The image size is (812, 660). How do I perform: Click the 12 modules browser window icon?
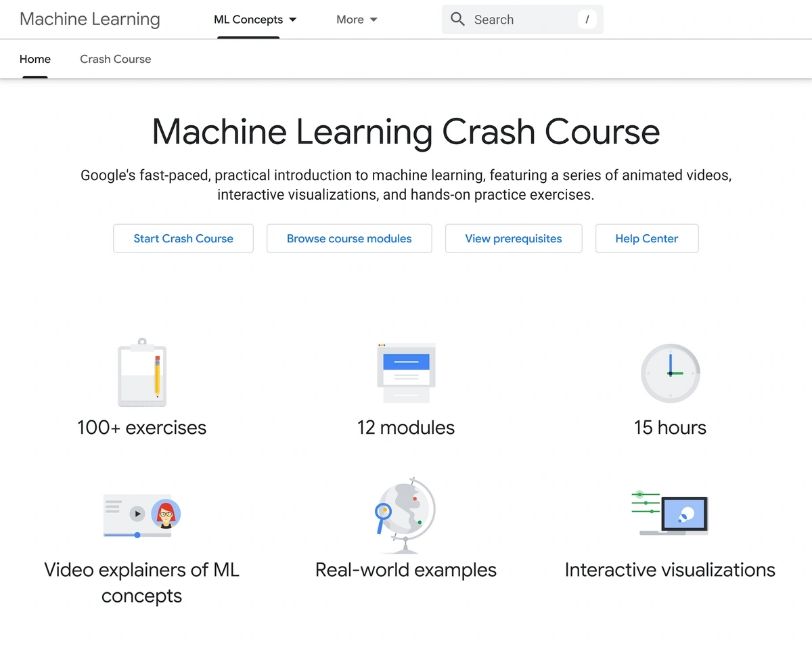406,373
